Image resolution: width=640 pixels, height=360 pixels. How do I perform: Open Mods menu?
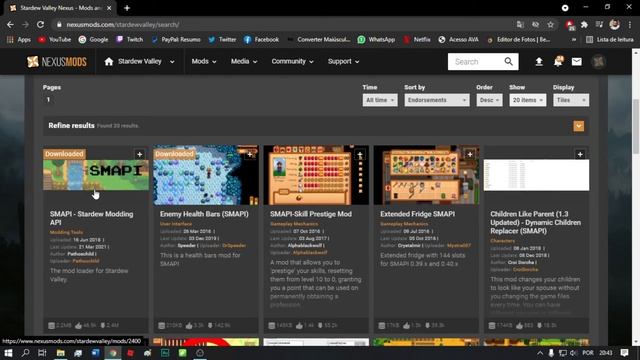pos(204,62)
